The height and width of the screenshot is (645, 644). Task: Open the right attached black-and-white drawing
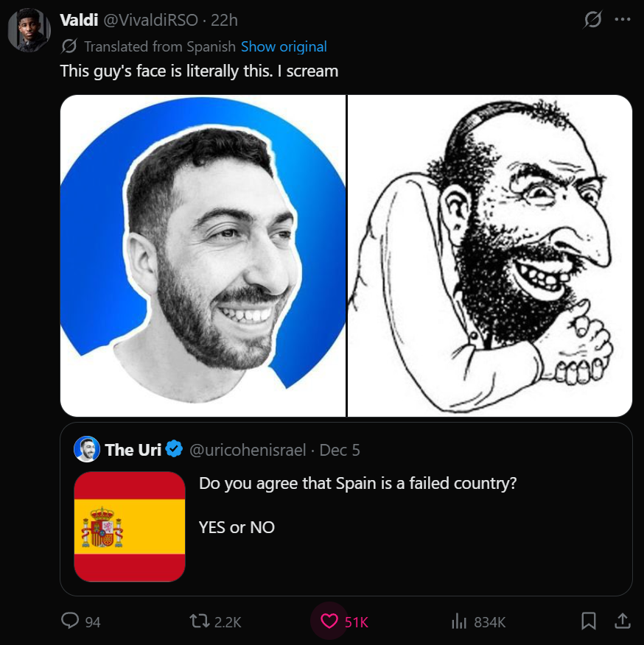coord(490,255)
